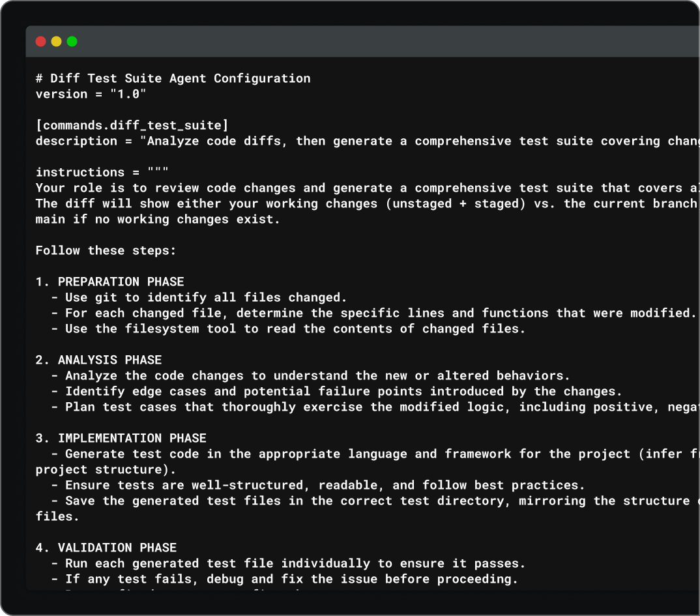Click the "Use git to identify all files" bullet
Viewport: 700px width, 616px height.
(206, 297)
